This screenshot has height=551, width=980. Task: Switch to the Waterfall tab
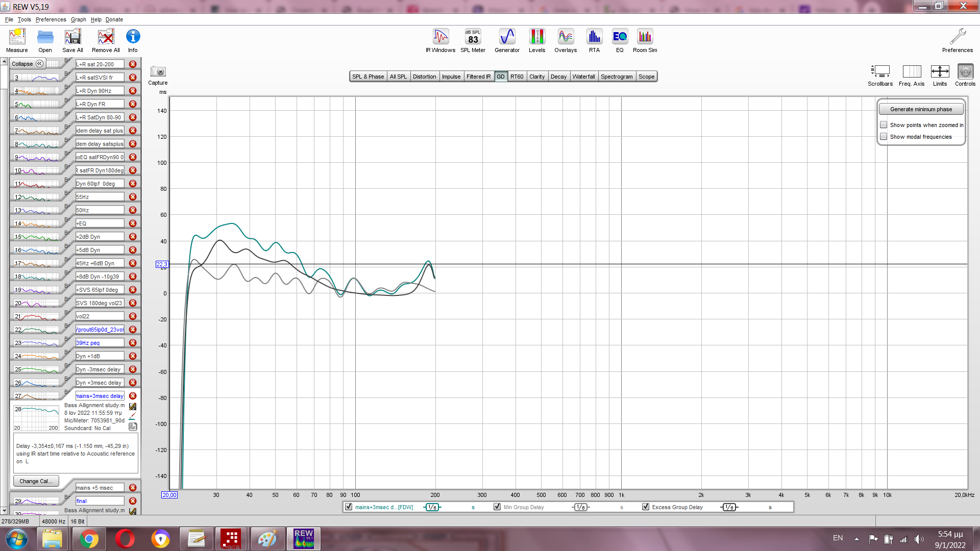[x=583, y=77]
